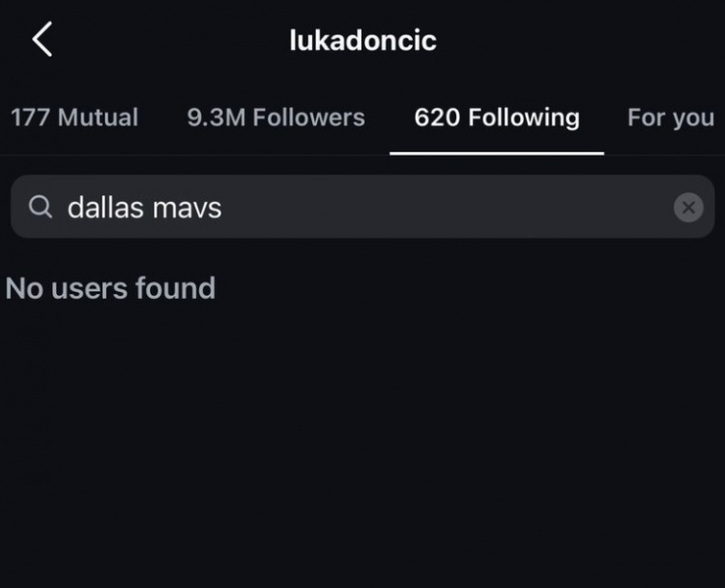Click the white underline below Following
The image size is (725, 588).
point(497,153)
